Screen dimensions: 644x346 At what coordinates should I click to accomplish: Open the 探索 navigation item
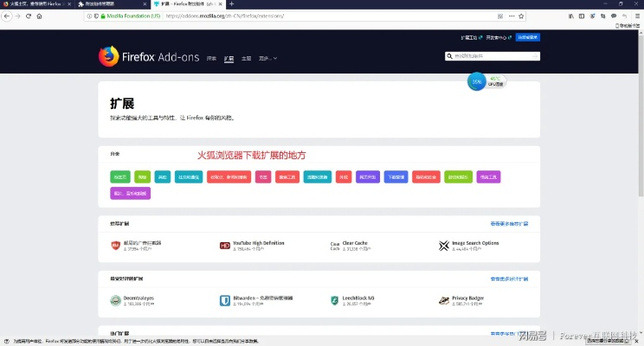point(211,58)
